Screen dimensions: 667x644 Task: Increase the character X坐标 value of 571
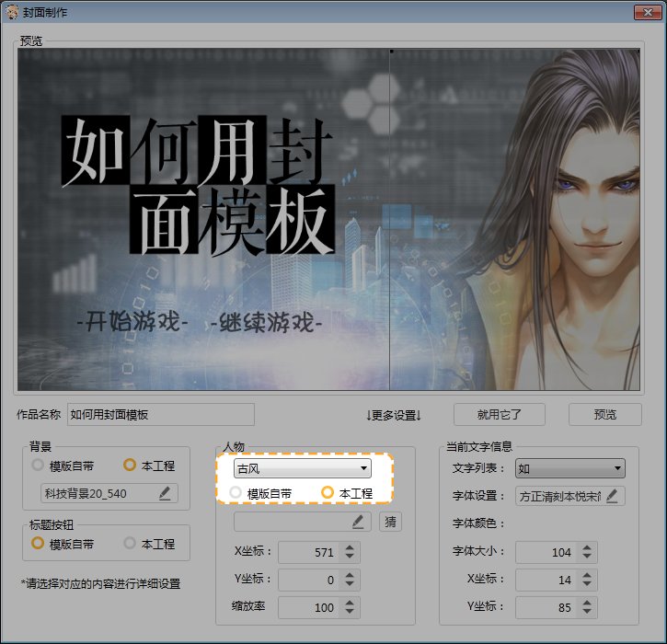pyautogui.click(x=350, y=548)
